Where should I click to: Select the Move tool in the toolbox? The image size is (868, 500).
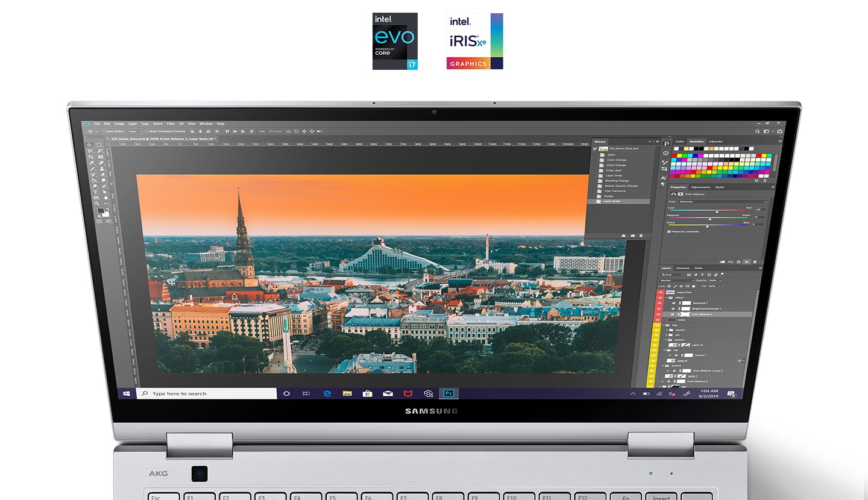coord(90,145)
